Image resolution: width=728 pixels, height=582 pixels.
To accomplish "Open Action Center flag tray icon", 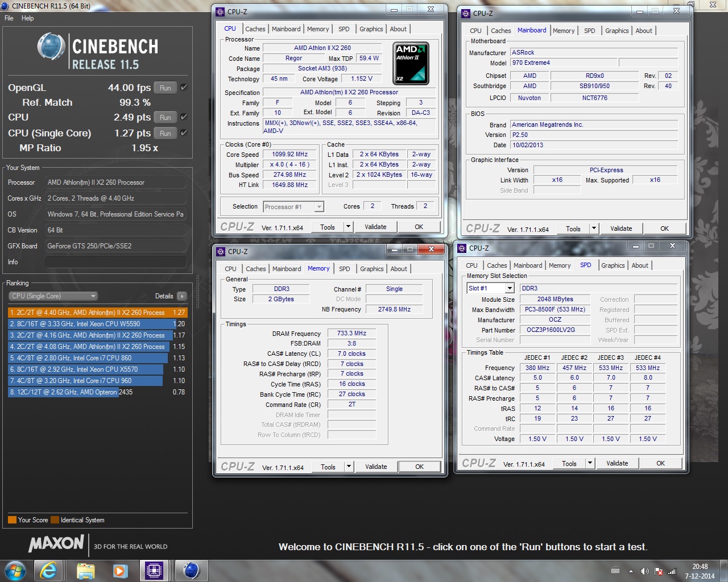I will (x=659, y=571).
